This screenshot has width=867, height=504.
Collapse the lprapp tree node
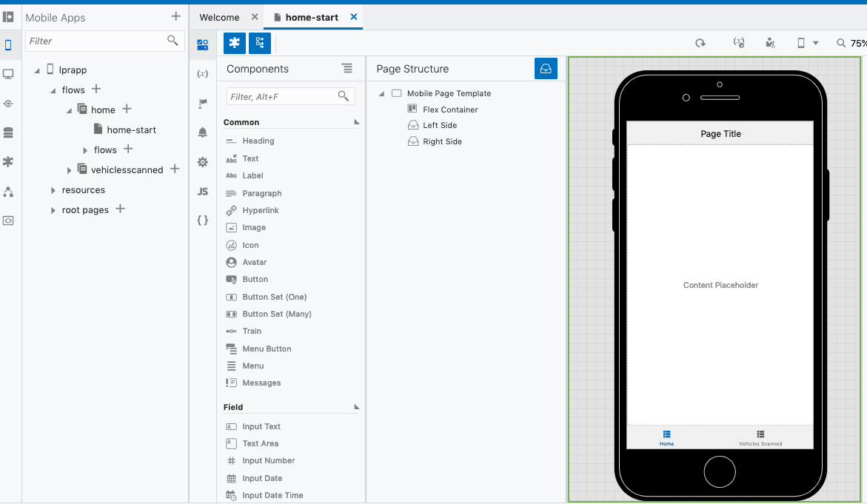click(37, 70)
